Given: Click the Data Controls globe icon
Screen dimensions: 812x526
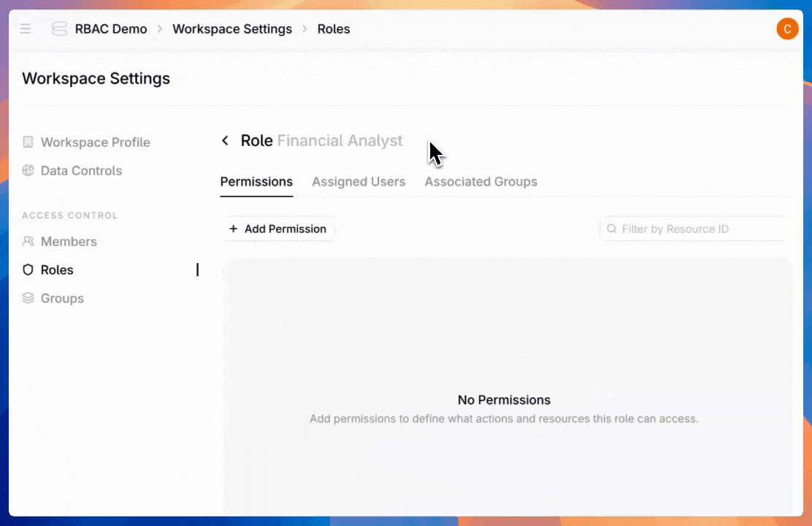Looking at the screenshot, I should [28, 171].
